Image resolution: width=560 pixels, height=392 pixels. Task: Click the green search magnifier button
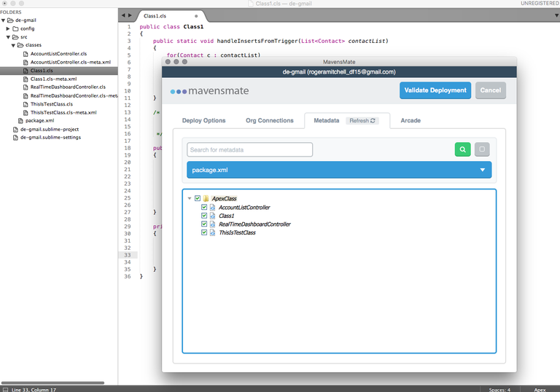click(x=462, y=149)
